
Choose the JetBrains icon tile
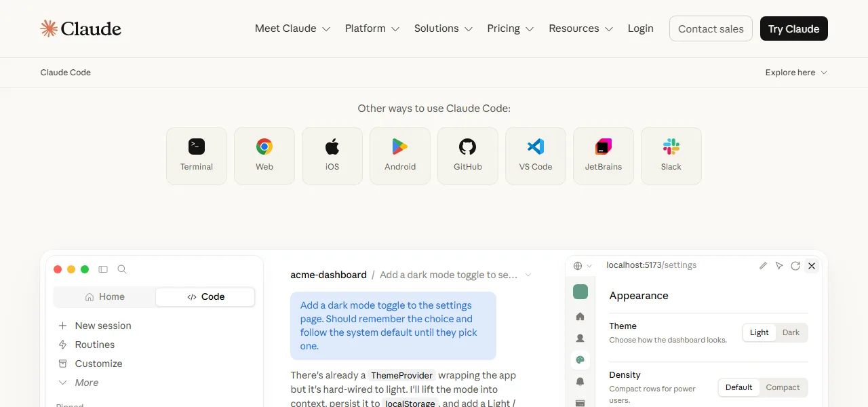point(604,156)
